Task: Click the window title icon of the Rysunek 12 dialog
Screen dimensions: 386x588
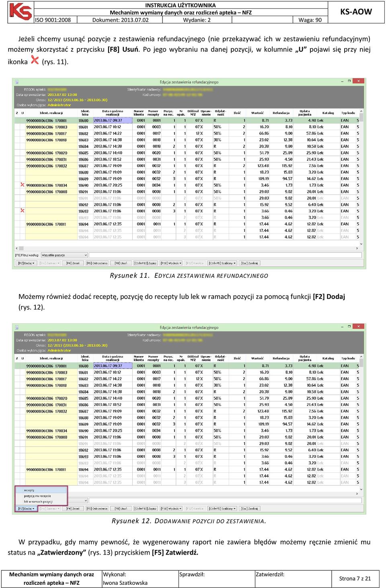Action: pos(17,328)
